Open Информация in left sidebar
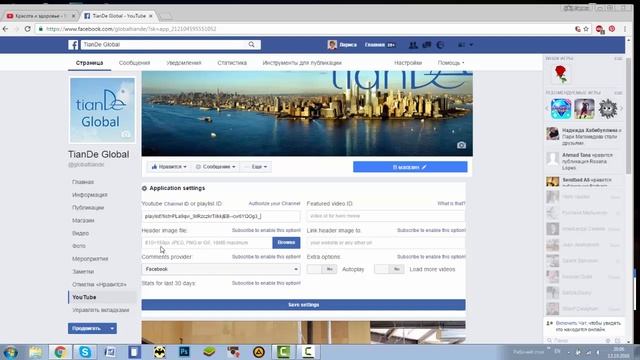This screenshot has height=360, width=640. (x=90, y=195)
